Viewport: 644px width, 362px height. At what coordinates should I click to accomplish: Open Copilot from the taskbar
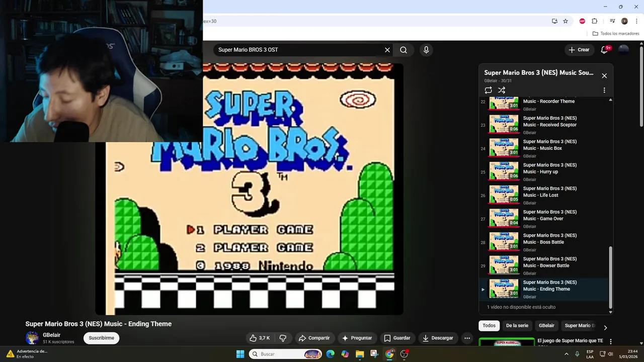pyautogui.click(x=345, y=354)
